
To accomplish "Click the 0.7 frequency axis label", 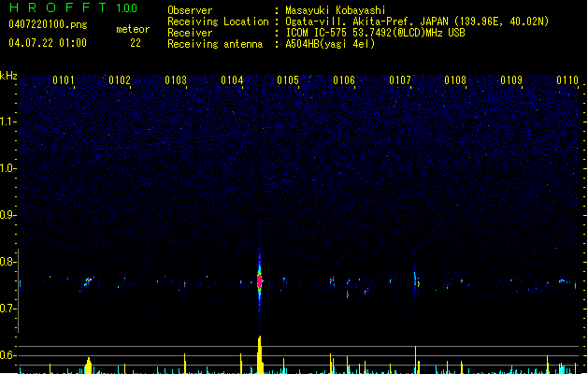I will 8,309.
